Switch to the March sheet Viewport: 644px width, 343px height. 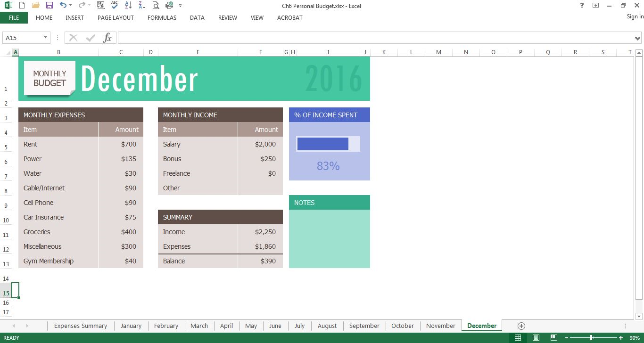click(199, 326)
